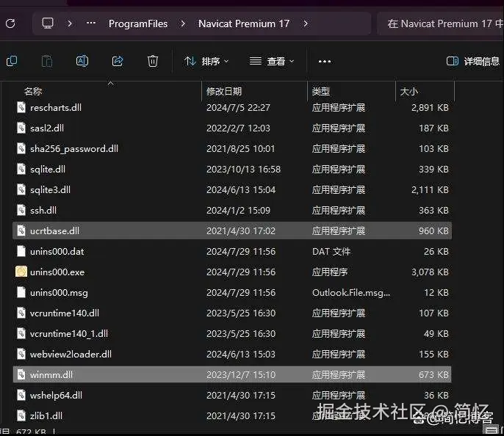Select file sha256_password.dll

(x=232, y=149)
